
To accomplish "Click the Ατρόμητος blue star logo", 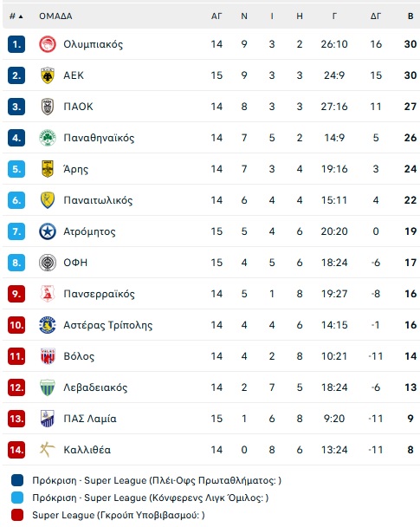I will click(48, 231).
